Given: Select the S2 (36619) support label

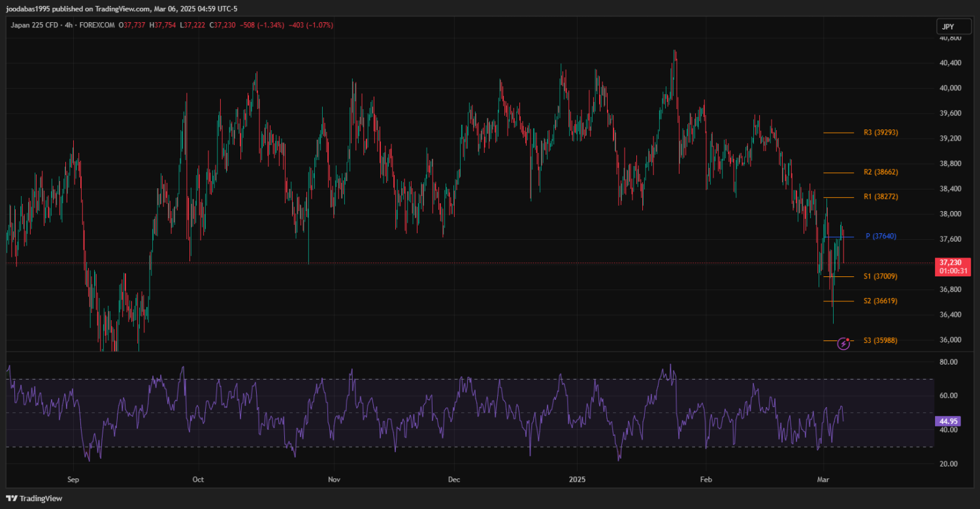Looking at the screenshot, I should click(x=880, y=301).
